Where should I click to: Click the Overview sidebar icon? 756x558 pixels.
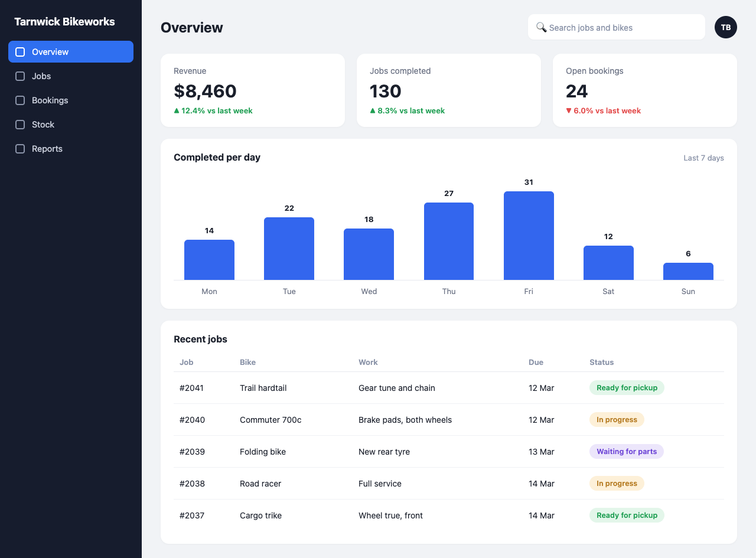click(x=20, y=52)
